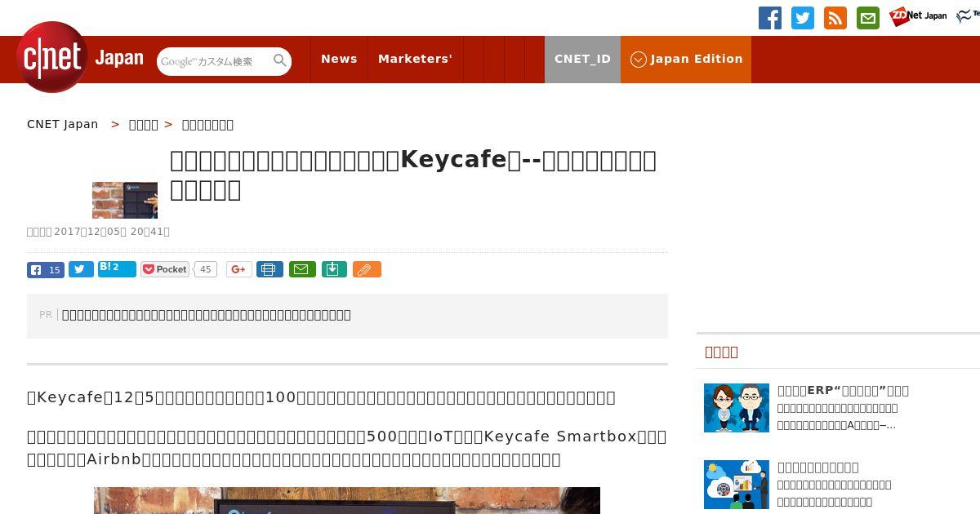Click the Pocket count bubble showing 45
This screenshot has width=980, height=514.
206,269
